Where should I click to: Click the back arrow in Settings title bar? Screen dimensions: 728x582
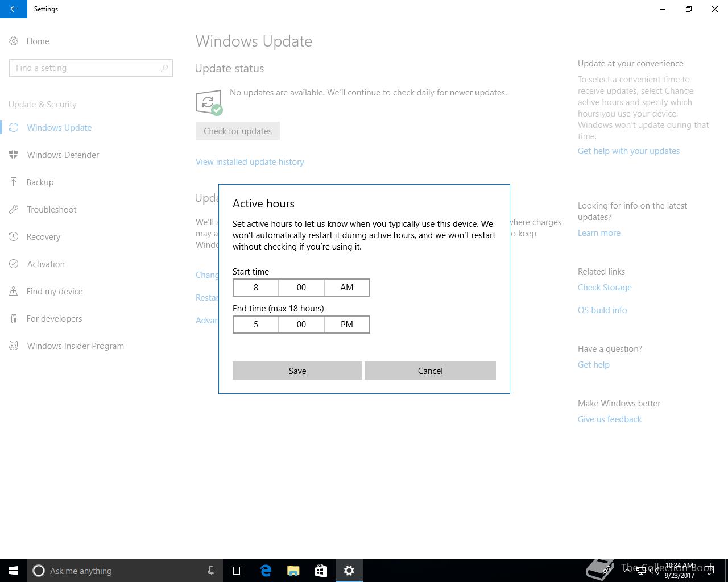[13, 9]
